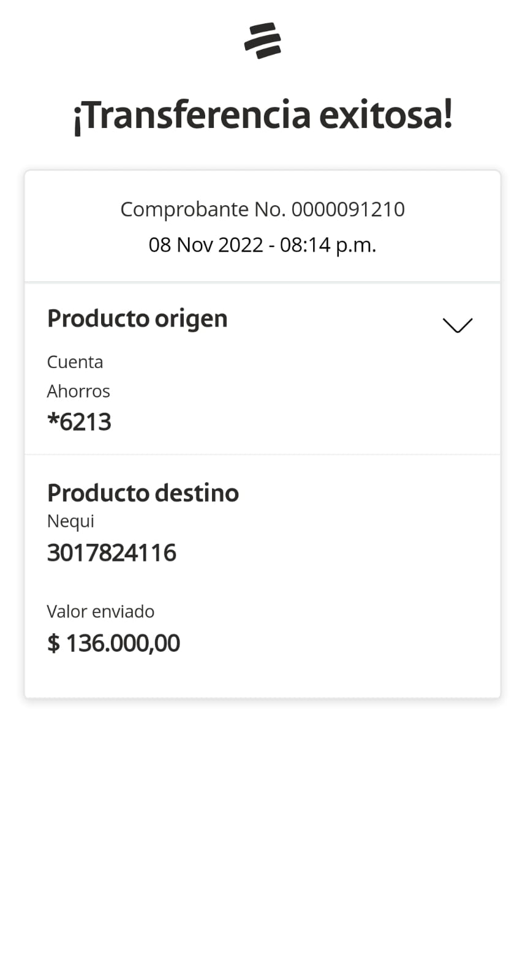Click the word Comprobante in the receipt header
Screen dimensions: 525x980
pos(184,209)
